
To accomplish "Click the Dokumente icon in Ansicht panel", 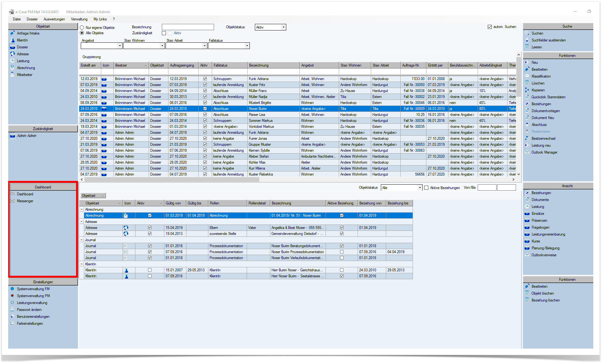I will [527, 200].
